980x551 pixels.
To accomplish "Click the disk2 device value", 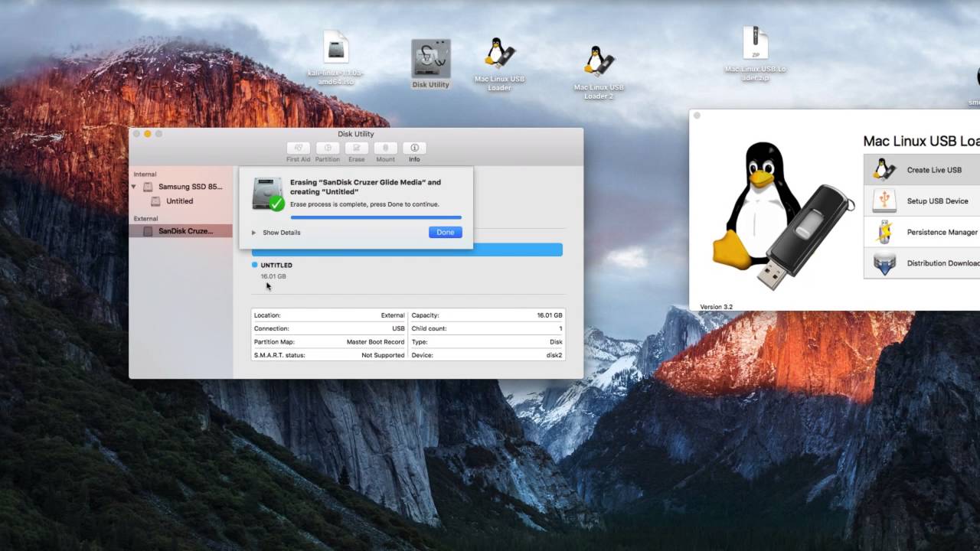I will pyautogui.click(x=554, y=355).
